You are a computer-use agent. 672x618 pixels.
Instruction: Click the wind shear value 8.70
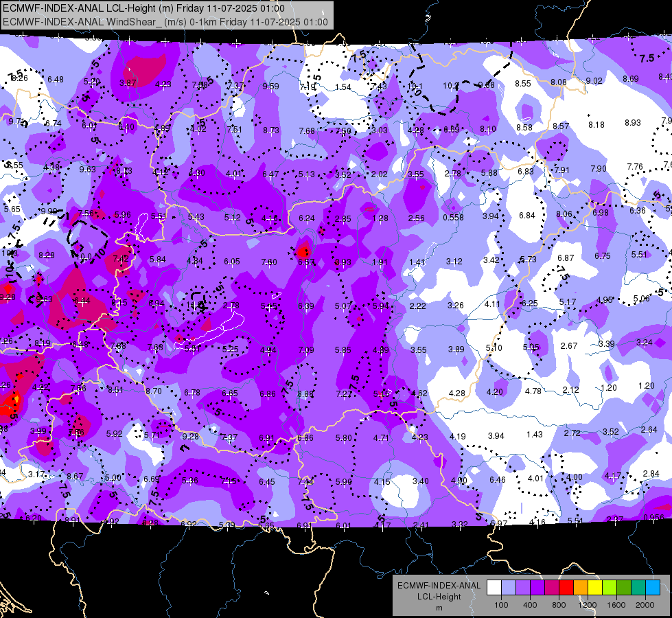pos(154,391)
